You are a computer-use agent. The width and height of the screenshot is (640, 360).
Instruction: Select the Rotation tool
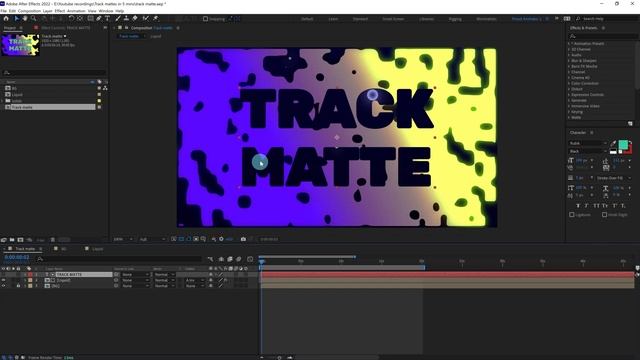(71, 18)
